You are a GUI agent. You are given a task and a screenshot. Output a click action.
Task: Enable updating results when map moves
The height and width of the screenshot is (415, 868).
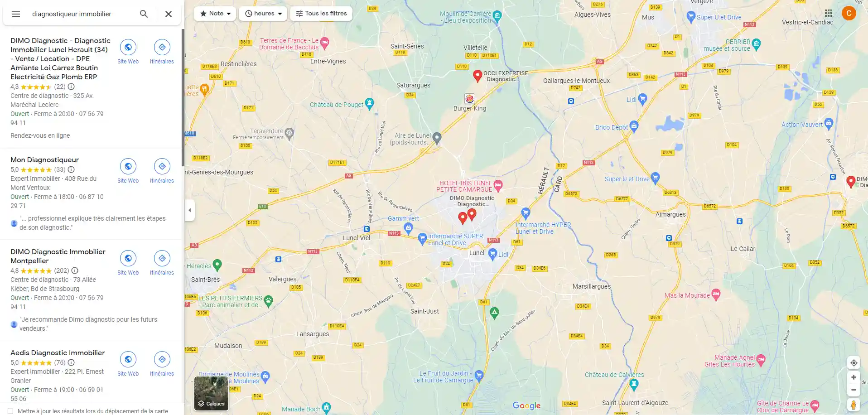point(10,411)
